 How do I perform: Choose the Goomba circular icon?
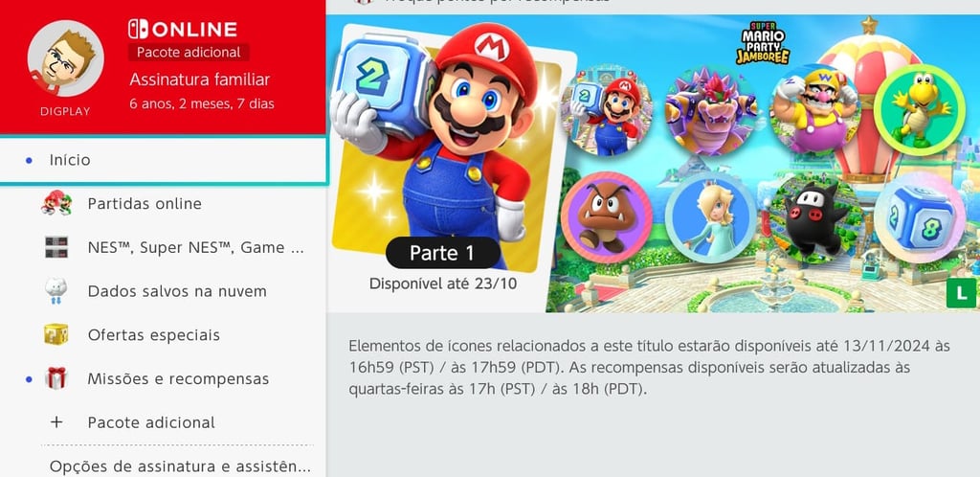coord(607,217)
